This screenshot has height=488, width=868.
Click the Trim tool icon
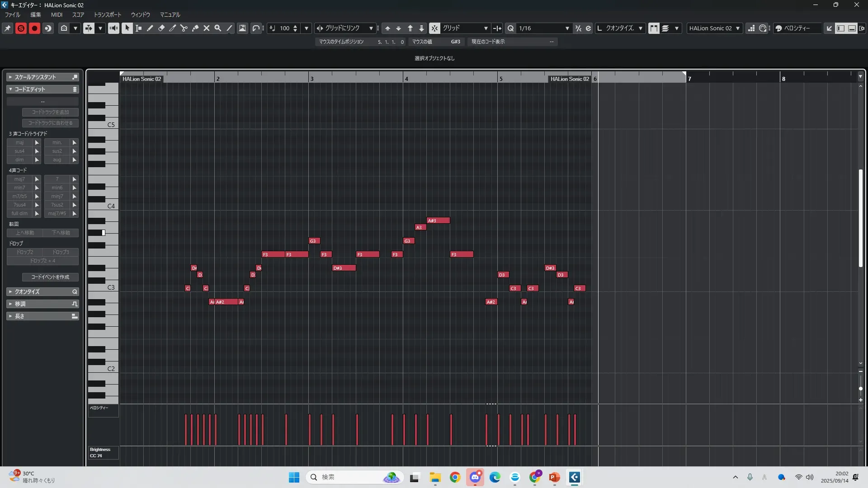(x=173, y=28)
